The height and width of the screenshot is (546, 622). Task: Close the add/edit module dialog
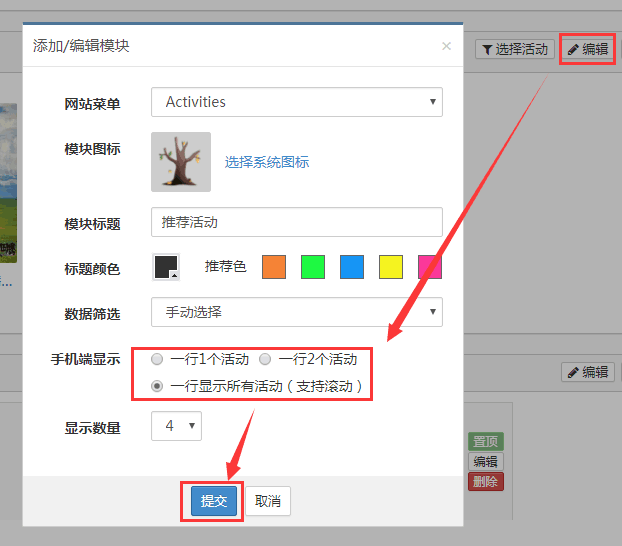(x=446, y=46)
